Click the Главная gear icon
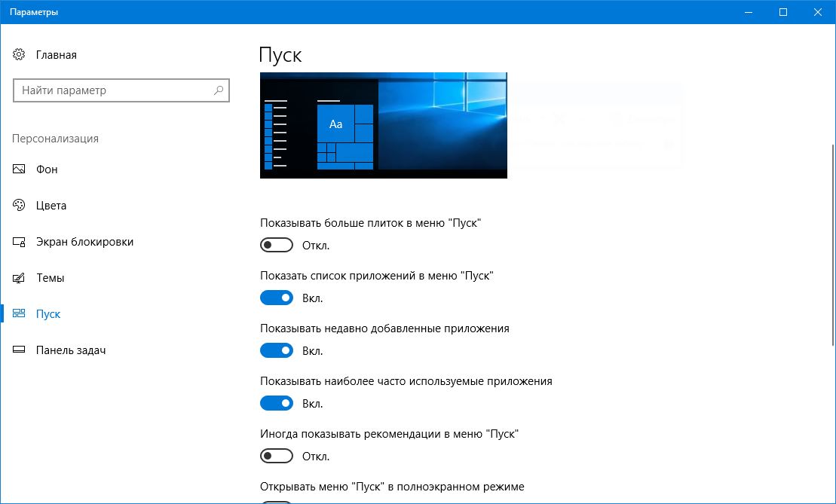 tap(19, 54)
